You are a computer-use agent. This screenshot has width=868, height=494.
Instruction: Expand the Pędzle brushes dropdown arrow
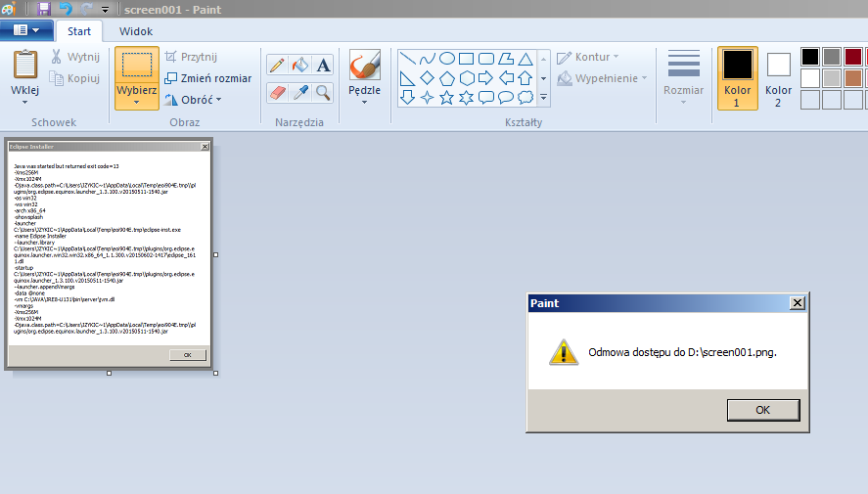pos(364,103)
